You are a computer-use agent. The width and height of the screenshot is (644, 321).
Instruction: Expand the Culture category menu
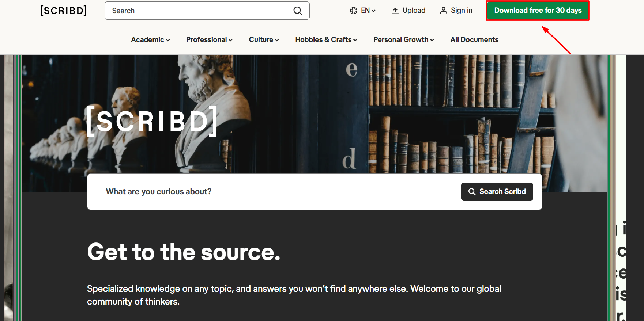pyautogui.click(x=264, y=39)
